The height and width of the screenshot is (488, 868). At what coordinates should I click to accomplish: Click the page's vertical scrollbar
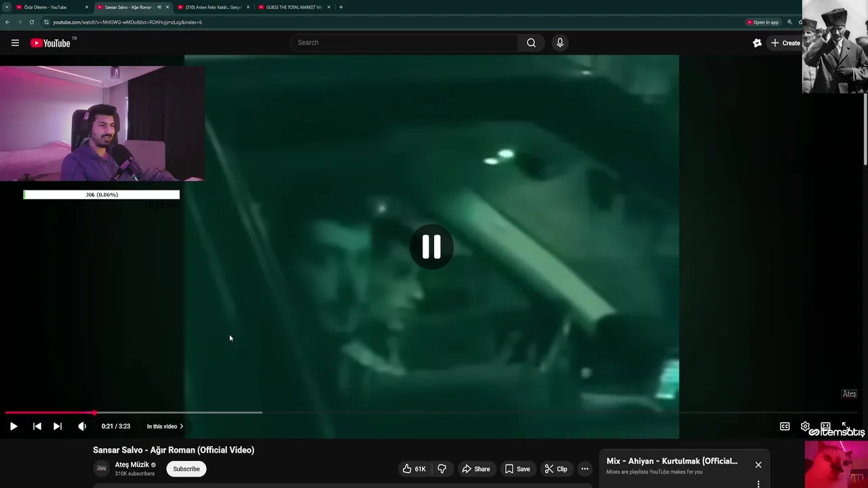(x=865, y=129)
